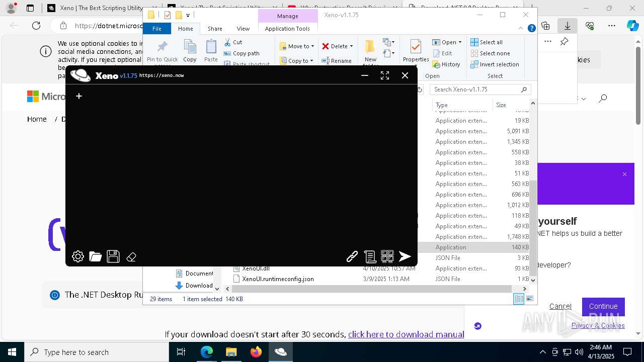
Task: Click Continue button in survey dialog
Action: point(603,306)
